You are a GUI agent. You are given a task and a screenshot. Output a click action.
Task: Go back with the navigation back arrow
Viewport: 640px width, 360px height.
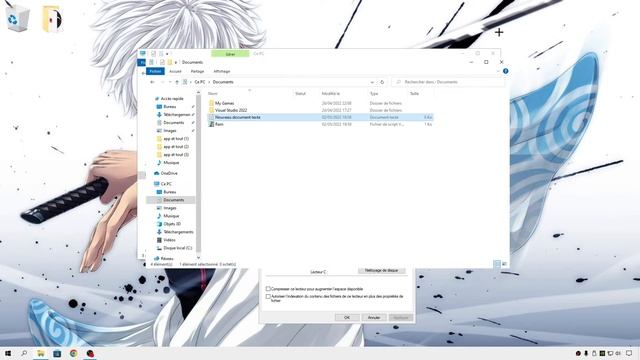point(152,82)
